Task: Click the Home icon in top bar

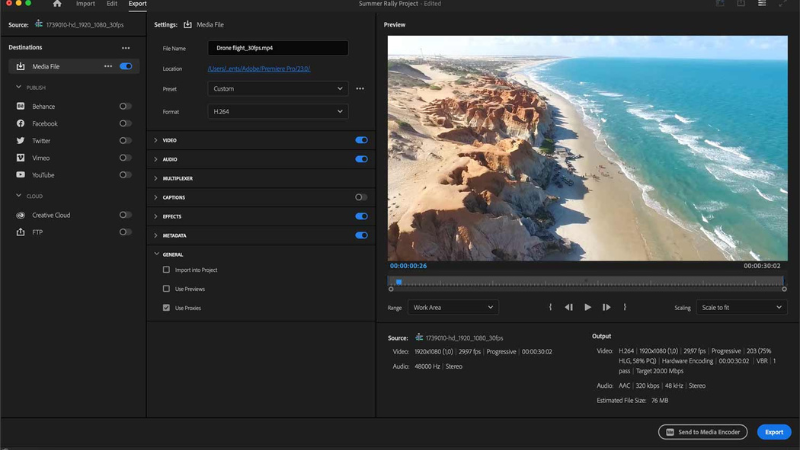Action: click(x=57, y=4)
